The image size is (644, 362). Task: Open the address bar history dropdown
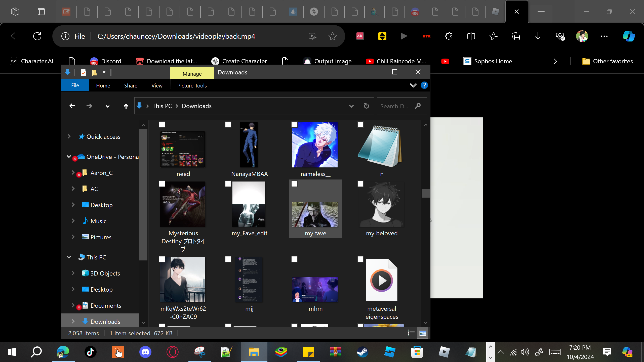(x=351, y=106)
